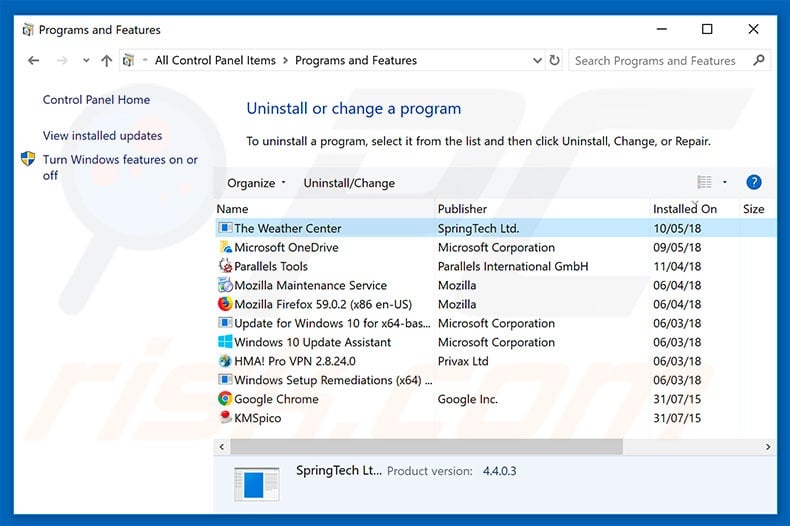Sort by the Name column header

click(232, 209)
